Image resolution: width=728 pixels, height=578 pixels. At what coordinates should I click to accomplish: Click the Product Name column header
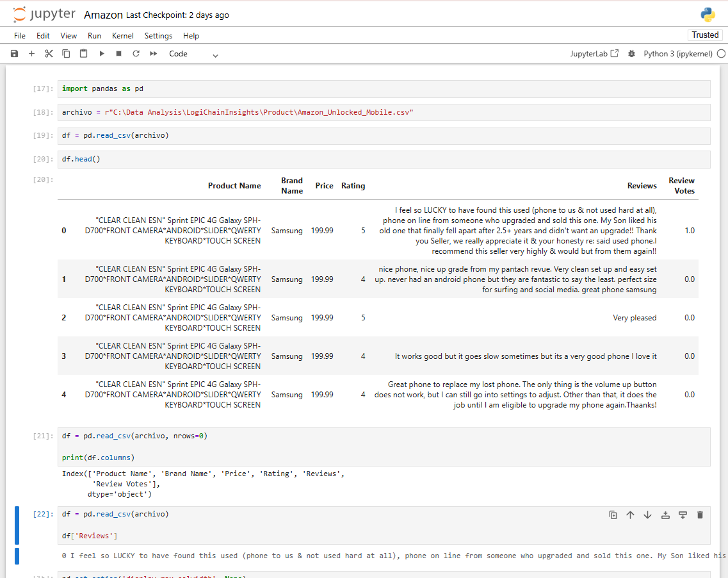[234, 186]
